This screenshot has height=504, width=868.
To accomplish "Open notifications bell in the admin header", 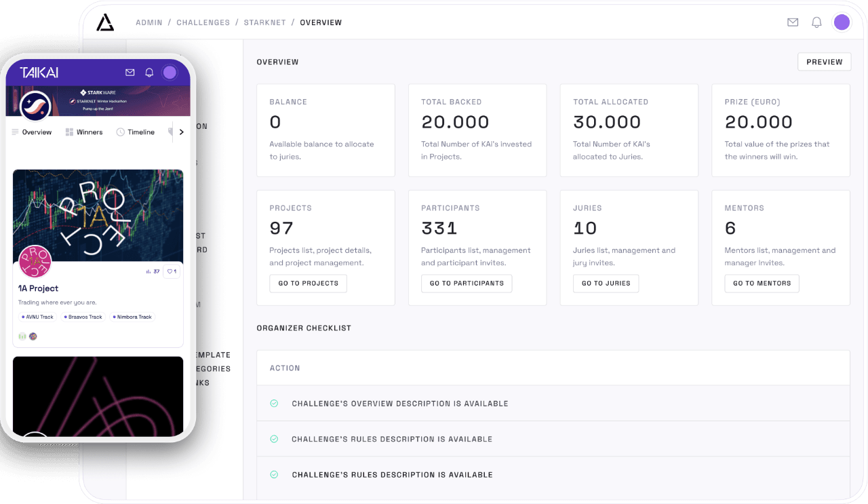I will [x=816, y=22].
